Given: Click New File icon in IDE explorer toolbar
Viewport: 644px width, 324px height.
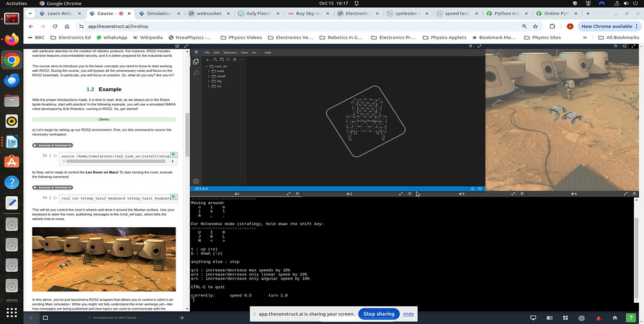Looking at the screenshot, I should [215, 59].
